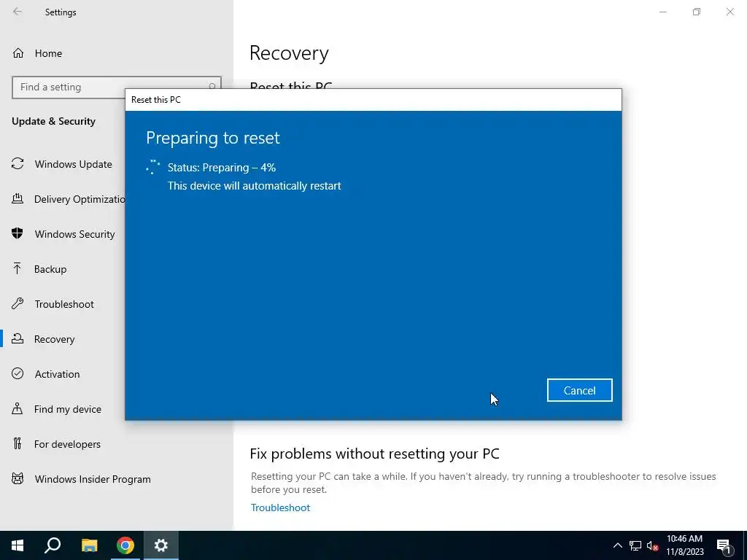Open Troubleshoot in the sidebar
Viewport: 747px width, 560px height.
(x=64, y=304)
